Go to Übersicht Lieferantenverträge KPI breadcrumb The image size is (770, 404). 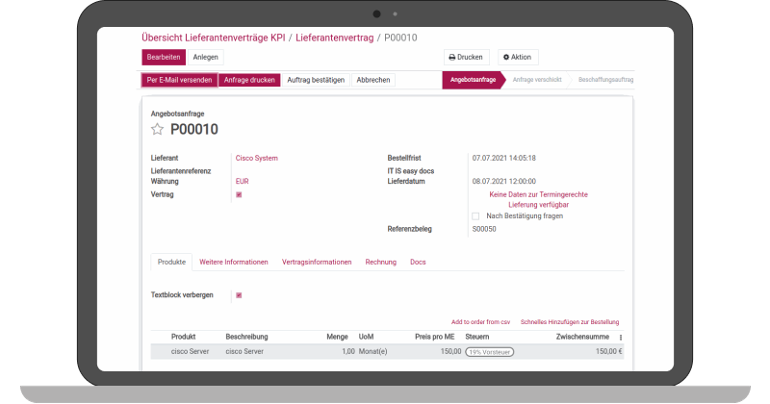pos(214,38)
